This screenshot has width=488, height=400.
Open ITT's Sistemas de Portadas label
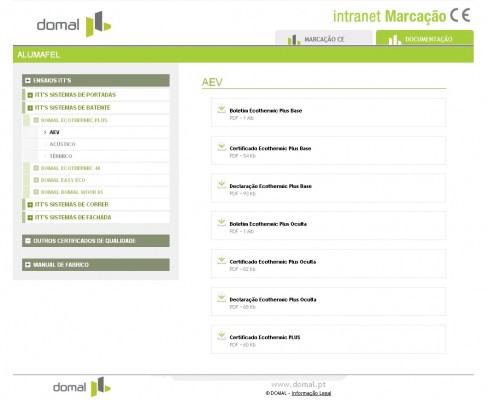coord(75,95)
